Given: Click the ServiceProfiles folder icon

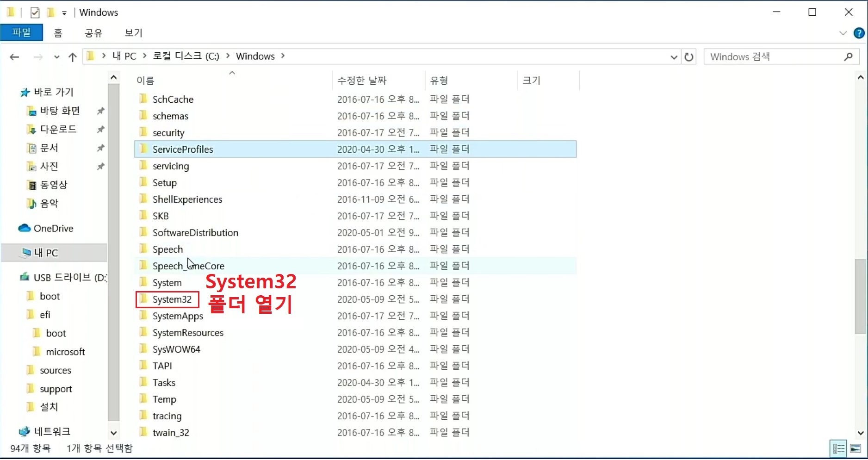Looking at the screenshot, I should click(x=143, y=149).
